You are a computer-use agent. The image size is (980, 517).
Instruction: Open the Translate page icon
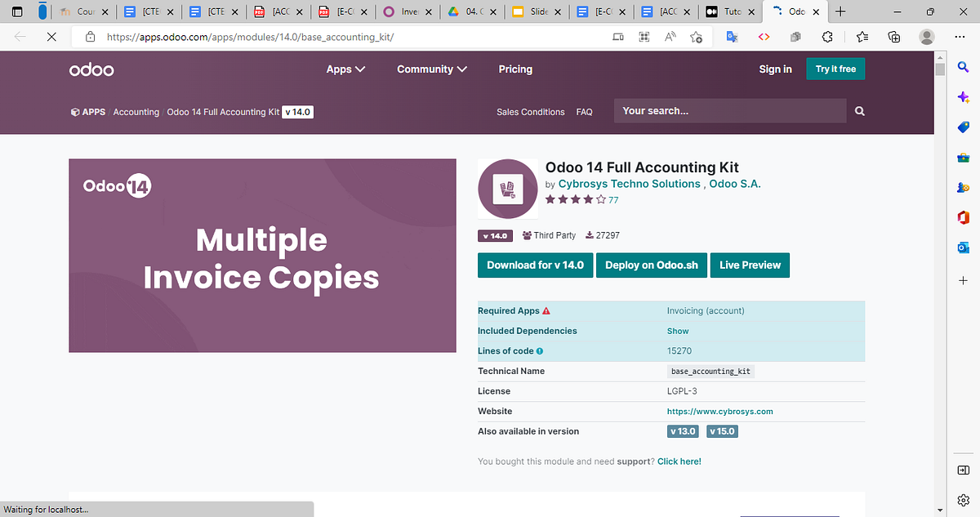click(x=732, y=37)
